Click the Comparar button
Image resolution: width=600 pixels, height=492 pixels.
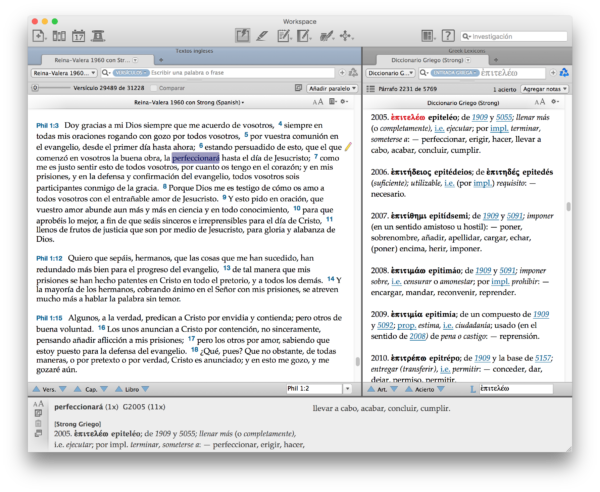click(x=166, y=89)
